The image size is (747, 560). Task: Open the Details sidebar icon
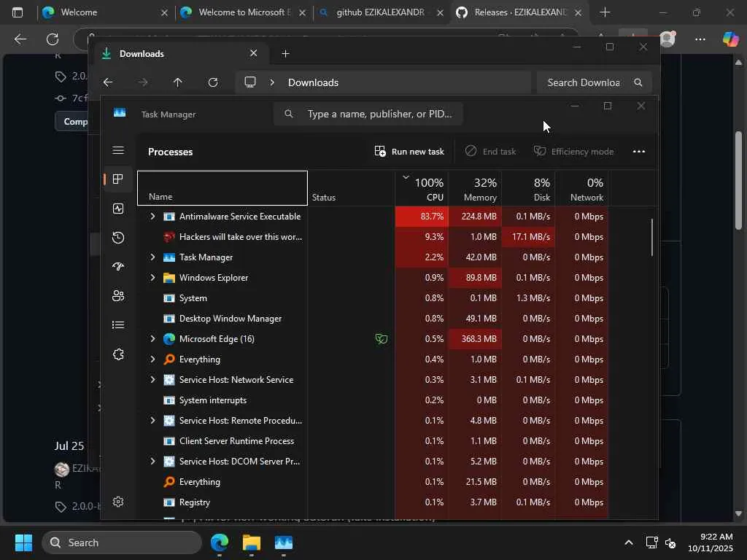(118, 324)
